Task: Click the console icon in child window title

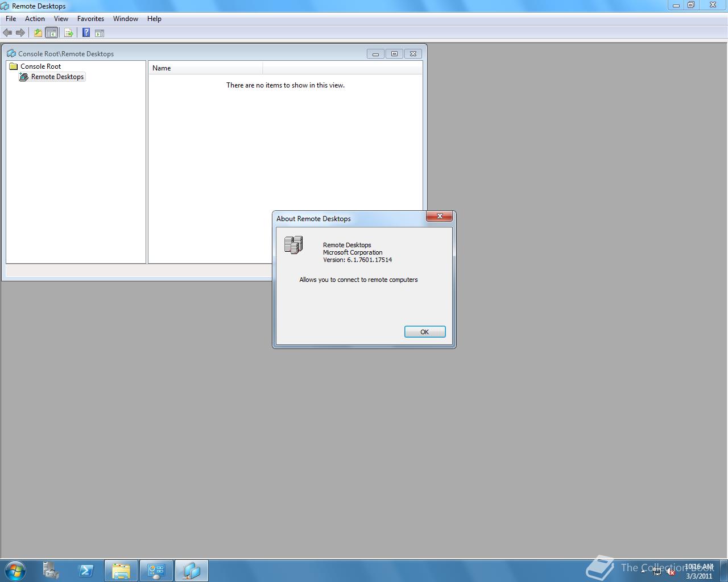Action: [11, 53]
